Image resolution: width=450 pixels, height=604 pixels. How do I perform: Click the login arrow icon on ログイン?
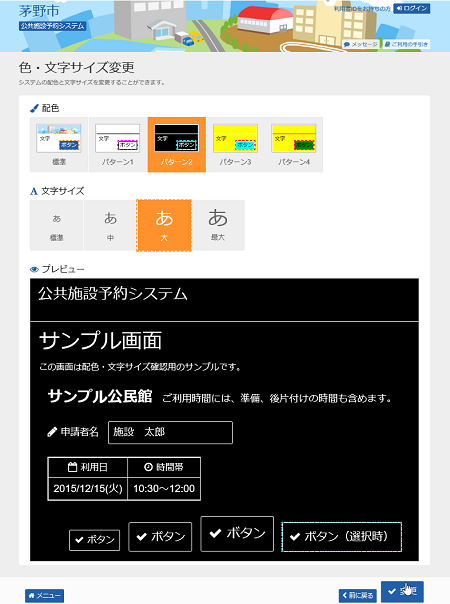pyautogui.click(x=400, y=8)
